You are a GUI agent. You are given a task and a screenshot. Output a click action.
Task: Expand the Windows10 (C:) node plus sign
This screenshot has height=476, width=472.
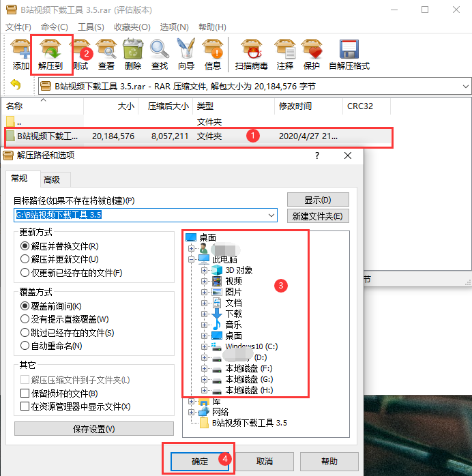click(204, 347)
